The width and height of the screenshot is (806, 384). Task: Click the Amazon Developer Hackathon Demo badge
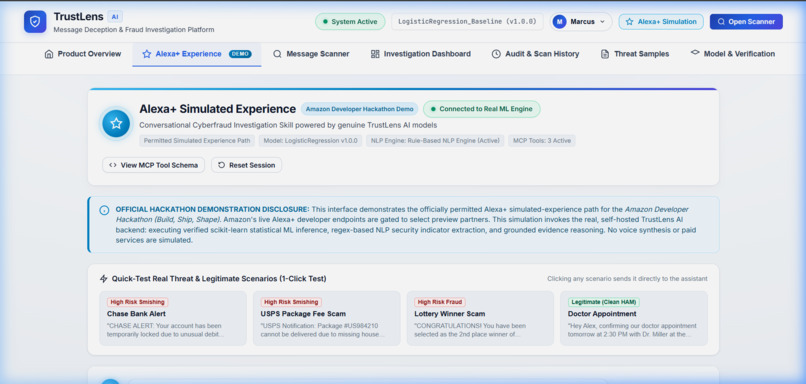click(359, 109)
